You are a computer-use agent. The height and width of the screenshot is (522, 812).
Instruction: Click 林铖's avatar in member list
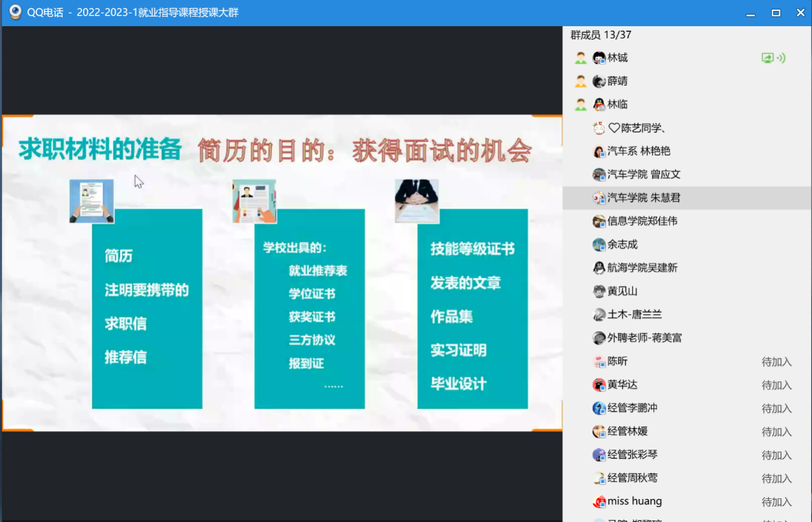pos(599,58)
